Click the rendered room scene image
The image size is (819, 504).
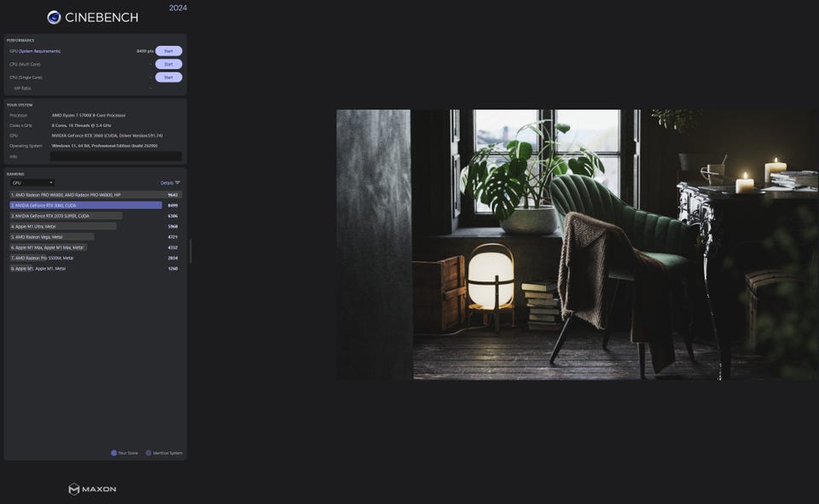[578, 245]
